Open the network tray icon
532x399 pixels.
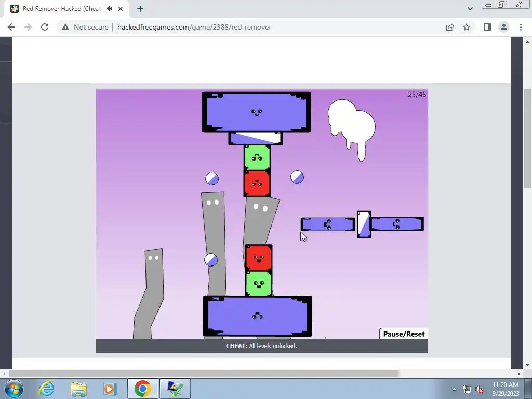pyautogui.click(x=467, y=390)
